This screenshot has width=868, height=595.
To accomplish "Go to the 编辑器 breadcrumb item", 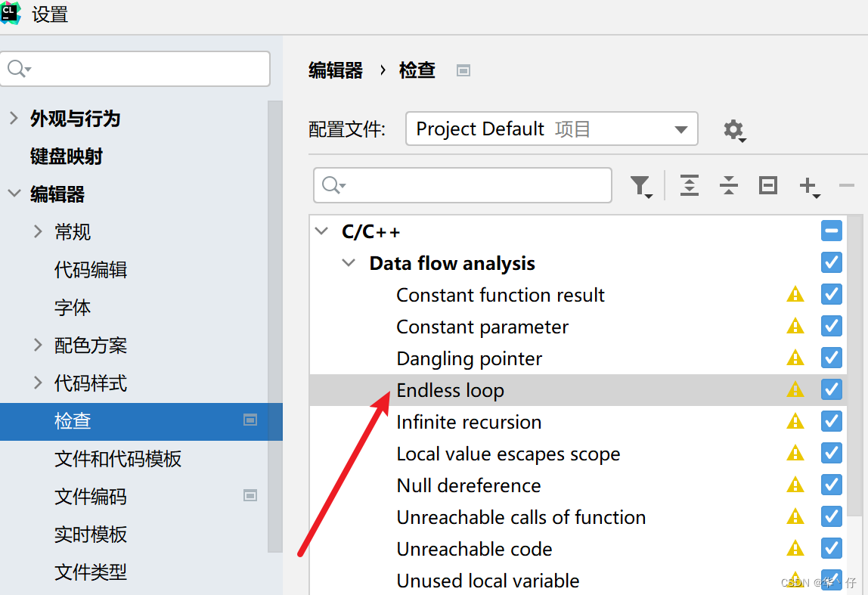I will click(336, 70).
